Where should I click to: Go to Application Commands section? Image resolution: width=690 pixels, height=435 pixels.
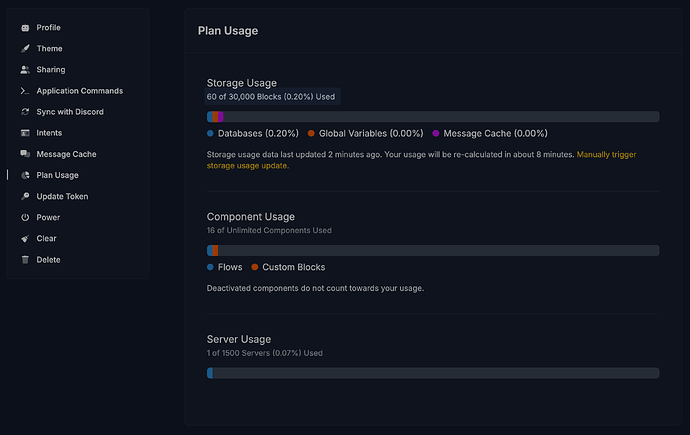pos(77,91)
